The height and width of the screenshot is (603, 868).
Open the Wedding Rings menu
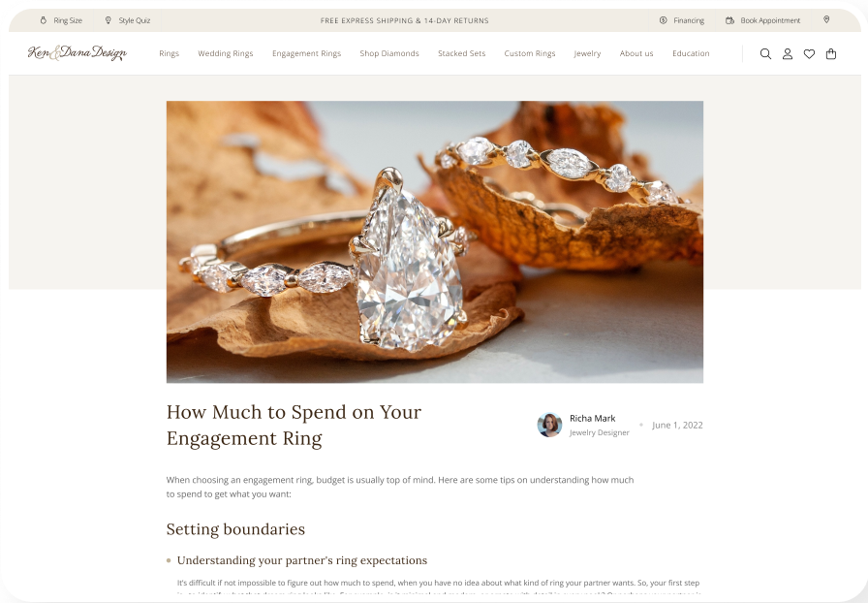click(x=226, y=53)
